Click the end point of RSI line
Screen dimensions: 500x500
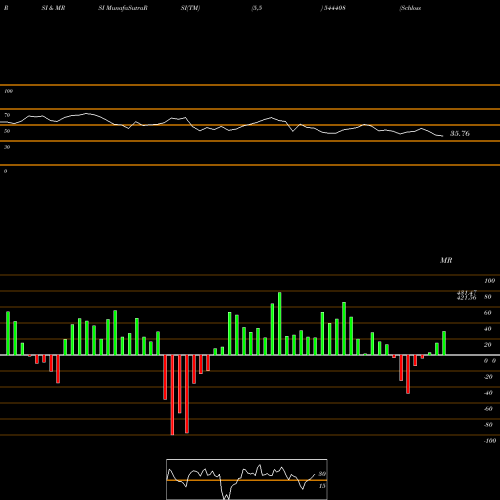point(442,136)
